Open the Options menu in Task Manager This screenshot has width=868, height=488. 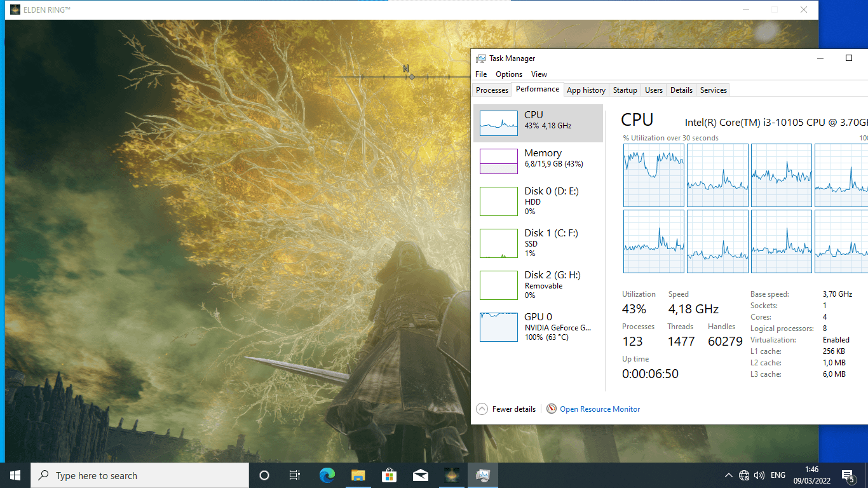click(509, 74)
